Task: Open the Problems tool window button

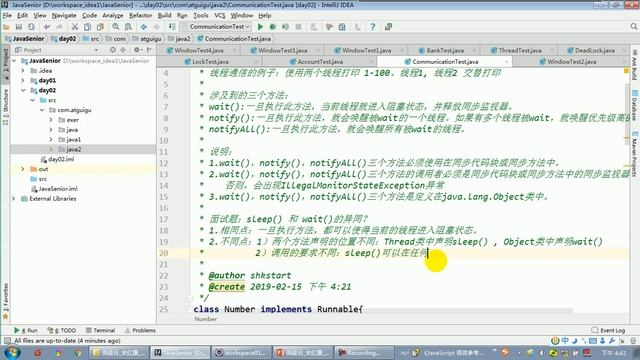Action: [x=140, y=330]
